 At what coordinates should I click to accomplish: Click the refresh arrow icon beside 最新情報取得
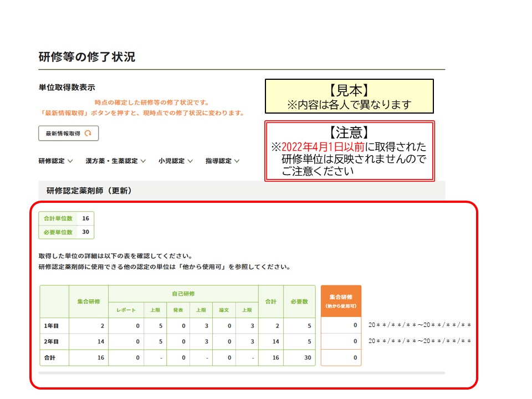pos(88,134)
